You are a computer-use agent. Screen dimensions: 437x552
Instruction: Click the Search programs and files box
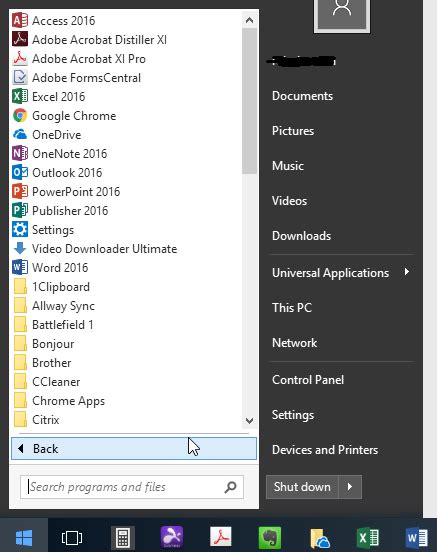click(132, 487)
